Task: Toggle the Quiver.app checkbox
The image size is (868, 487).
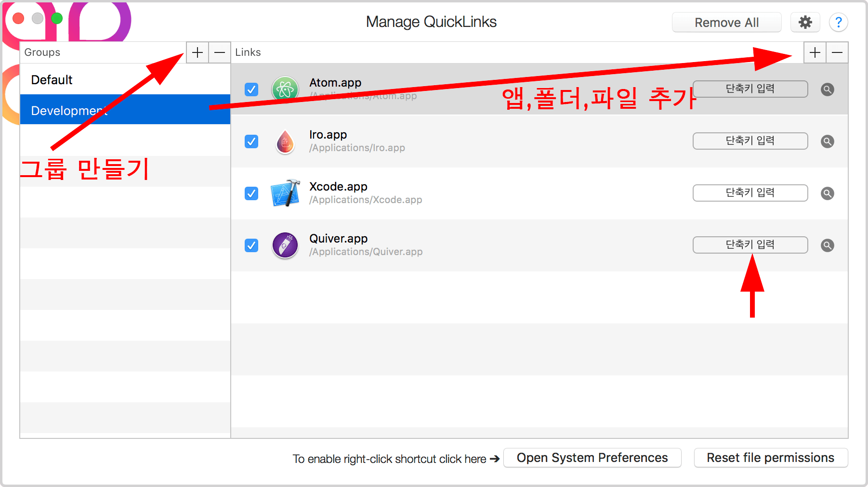Action: (x=251, y=245)
